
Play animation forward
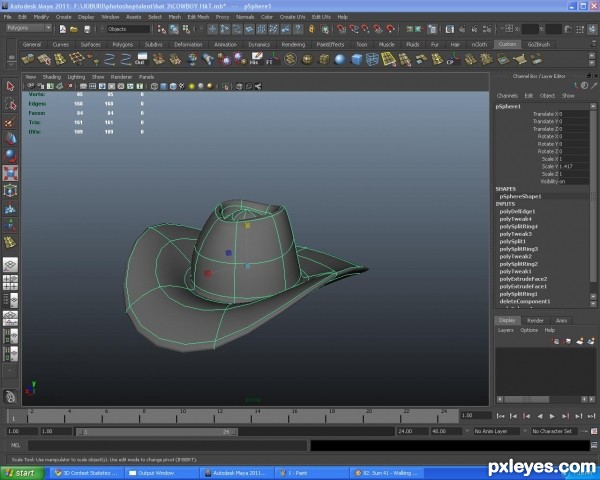552,416
